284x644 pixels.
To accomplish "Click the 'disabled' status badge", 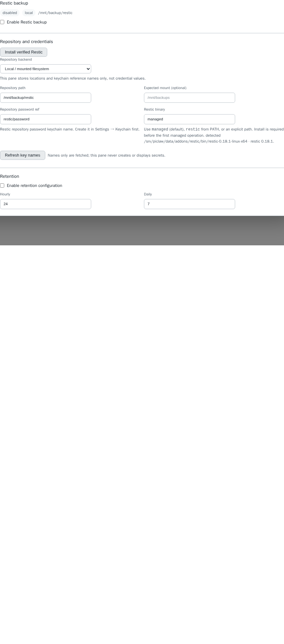I will 10,13.
